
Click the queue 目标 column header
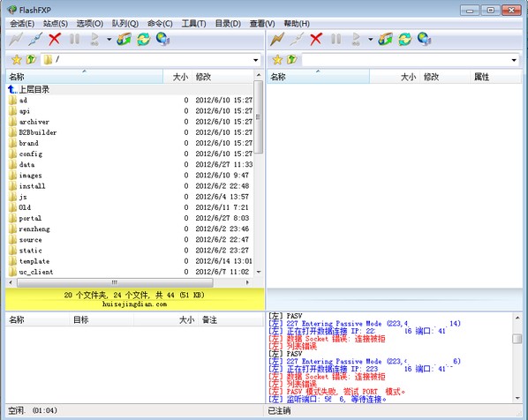click(102, 319)
